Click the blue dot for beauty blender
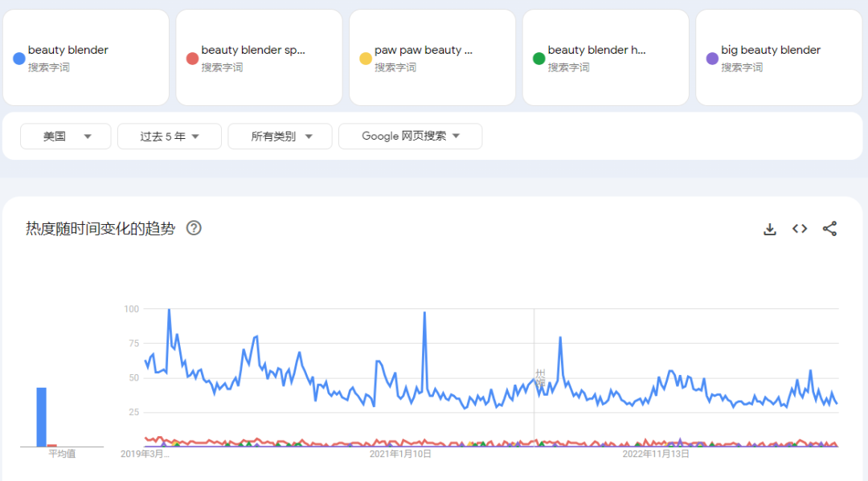Viewport: 868px width, 481px height. coord(18,59)
